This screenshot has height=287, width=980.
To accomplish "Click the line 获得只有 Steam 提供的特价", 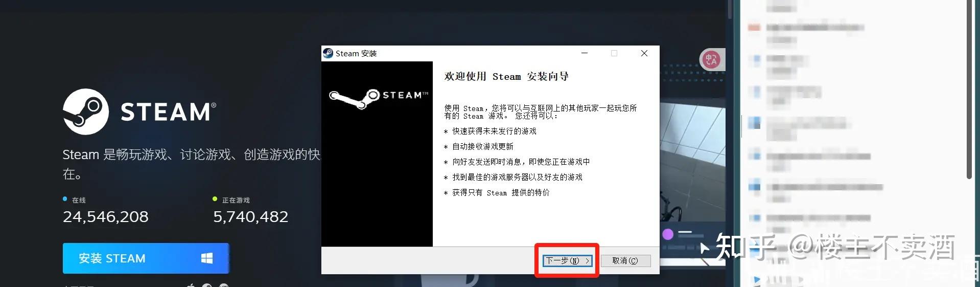I will [x=501, y=193].
